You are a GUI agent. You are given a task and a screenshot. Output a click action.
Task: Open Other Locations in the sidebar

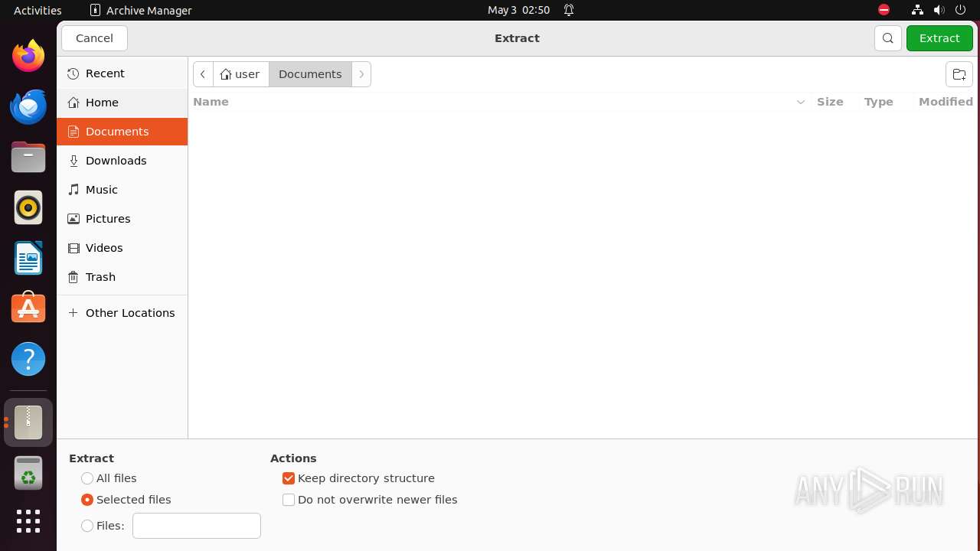point(122,313)
